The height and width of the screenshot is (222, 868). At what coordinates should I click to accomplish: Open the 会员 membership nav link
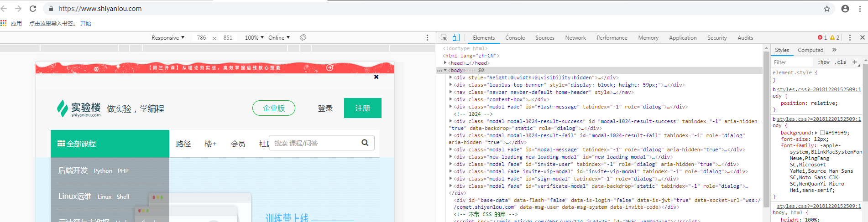pos(238,144)
